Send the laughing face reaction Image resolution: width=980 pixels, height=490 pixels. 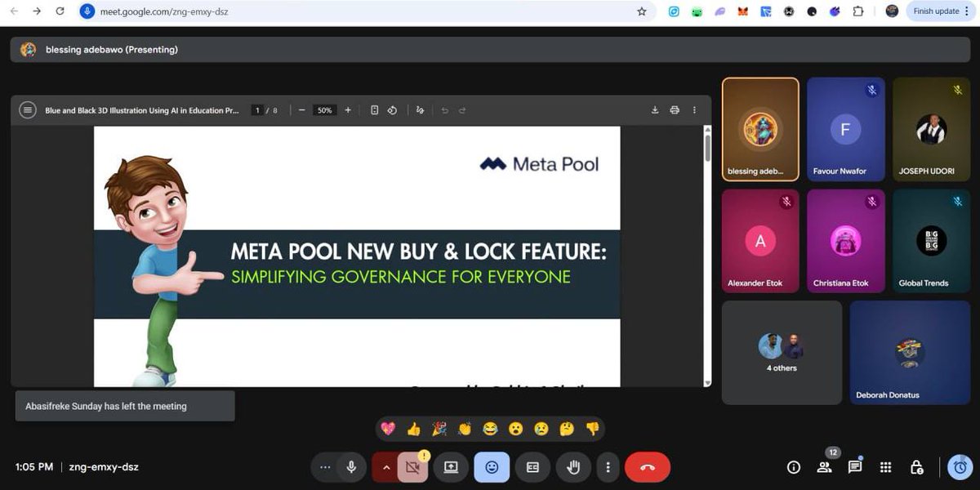(x=490, y=428)
